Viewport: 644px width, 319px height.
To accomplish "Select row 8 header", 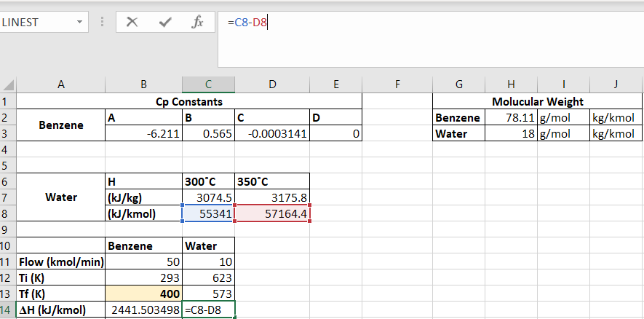I will [x=8, y=213].
